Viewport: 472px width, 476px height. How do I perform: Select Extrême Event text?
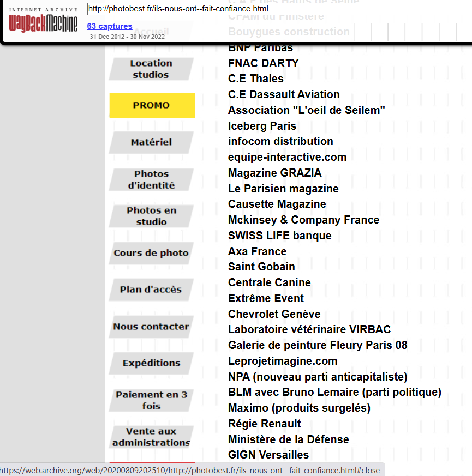pyautogui.click(x=266, y=298)
